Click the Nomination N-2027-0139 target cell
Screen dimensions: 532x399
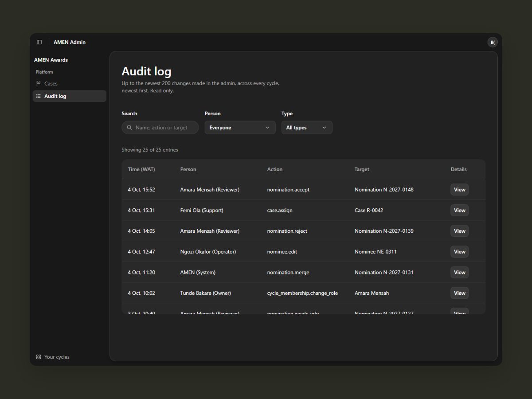pos(384,231)
